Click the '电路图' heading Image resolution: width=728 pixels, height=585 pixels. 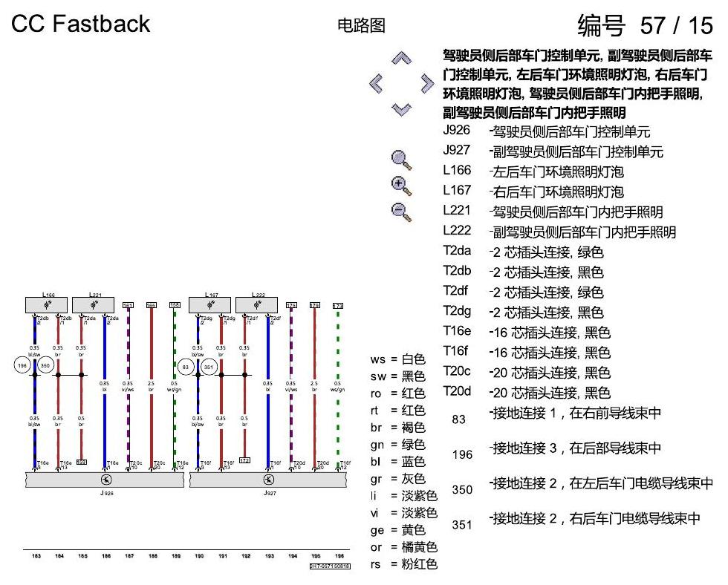click(361, 25)
